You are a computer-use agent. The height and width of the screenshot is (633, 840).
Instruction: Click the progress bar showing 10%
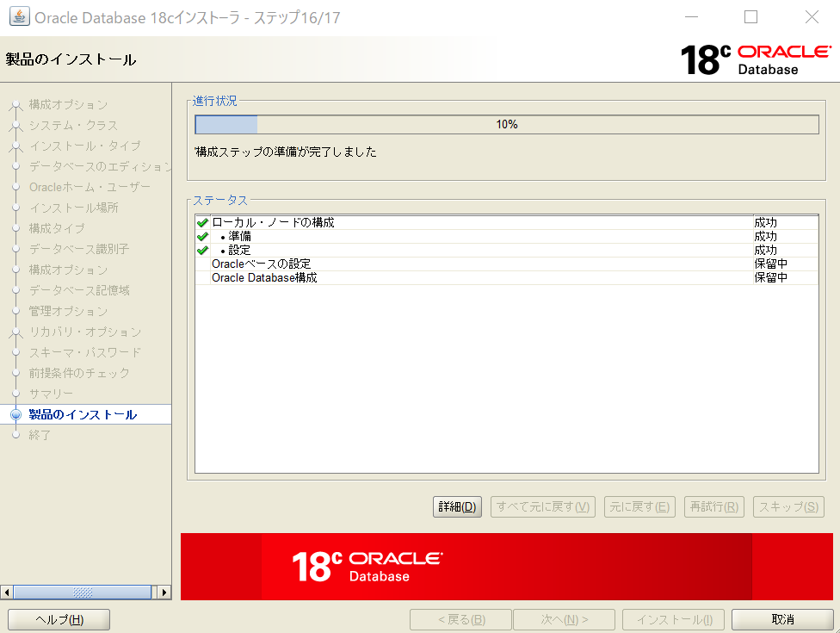(x=507, y=124)
